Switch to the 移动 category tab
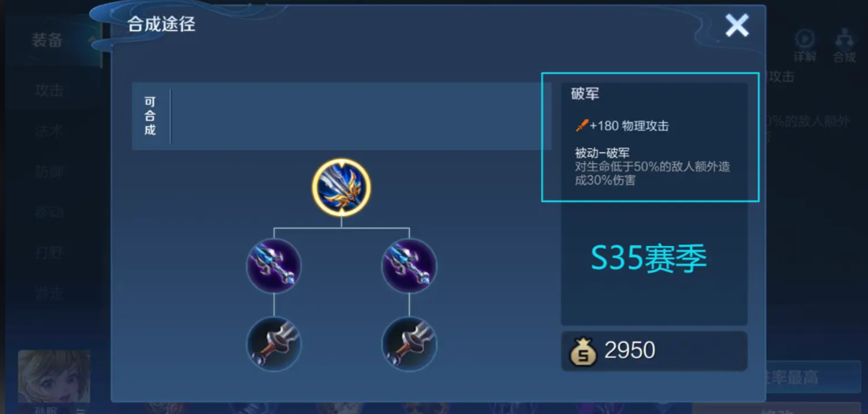This screenshot has height=414, width=868. point(49,213)
